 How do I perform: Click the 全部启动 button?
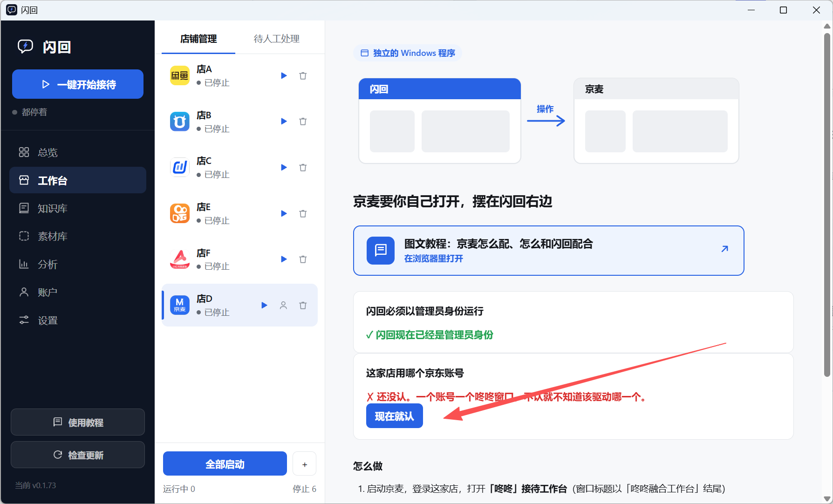click(225, 463)
